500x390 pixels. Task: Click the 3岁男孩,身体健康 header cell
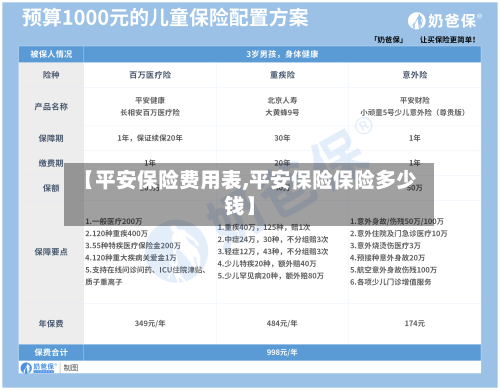(x=282, y=54)
